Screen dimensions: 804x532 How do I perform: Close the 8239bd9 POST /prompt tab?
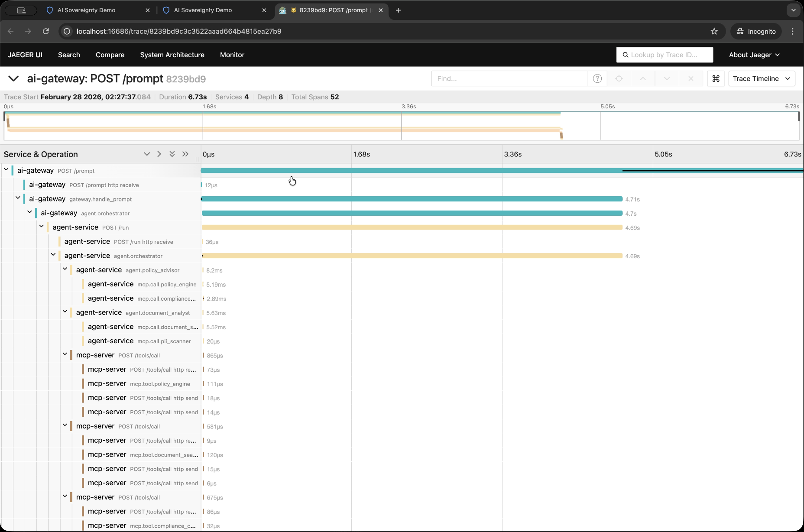click(x=381, y=10)
